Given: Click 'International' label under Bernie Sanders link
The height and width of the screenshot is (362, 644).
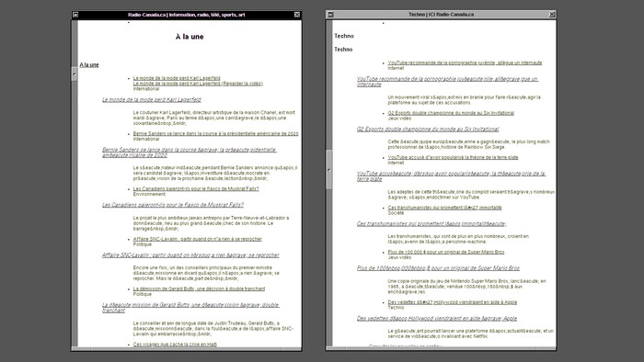Looking at the screenshot, I should point(145,139).
